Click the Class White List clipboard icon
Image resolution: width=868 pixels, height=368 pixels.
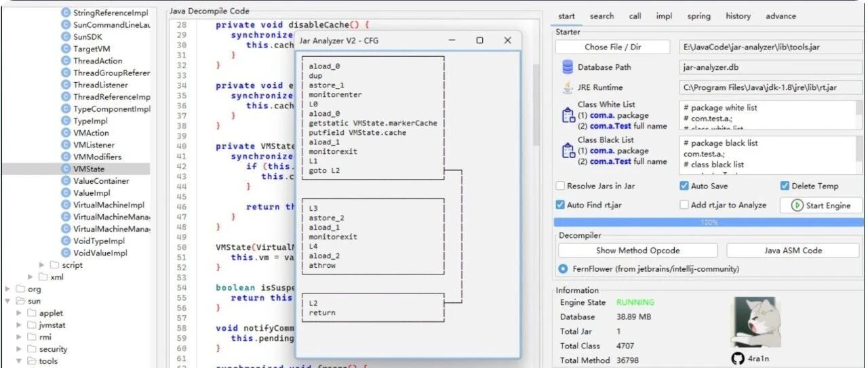point(568,115)
